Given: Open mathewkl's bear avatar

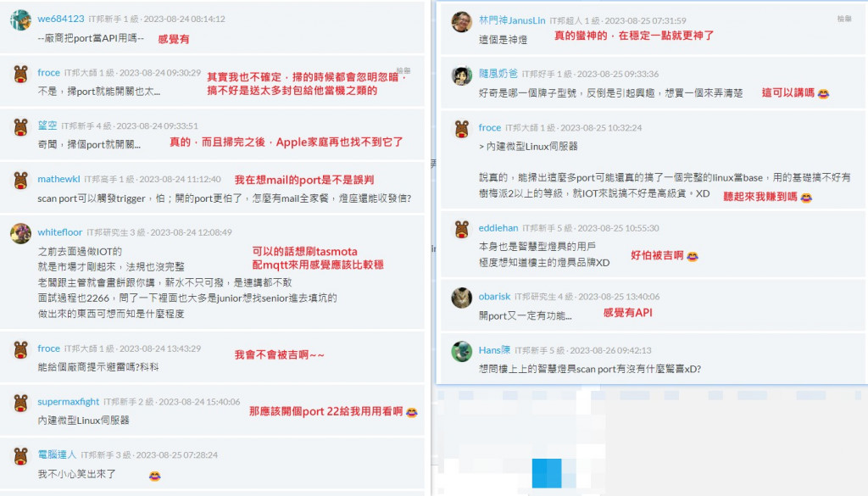Looking at the screenshot, I should [20, 181].
